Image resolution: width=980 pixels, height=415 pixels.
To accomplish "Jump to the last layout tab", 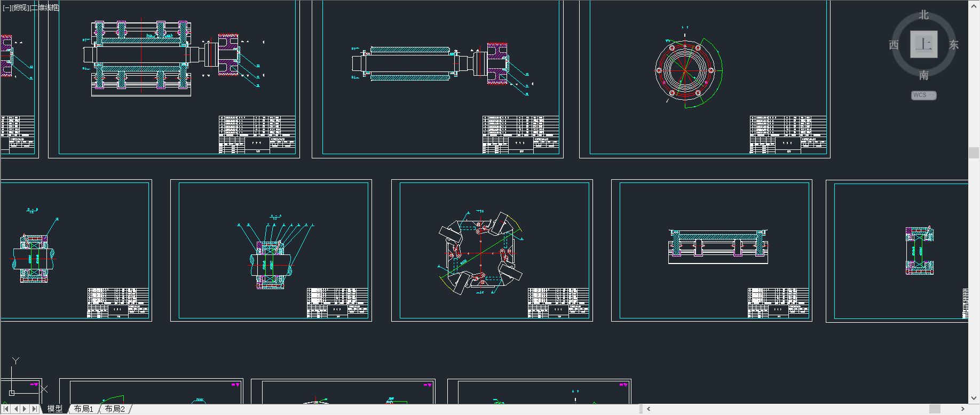I will click(x=35, y=409).
